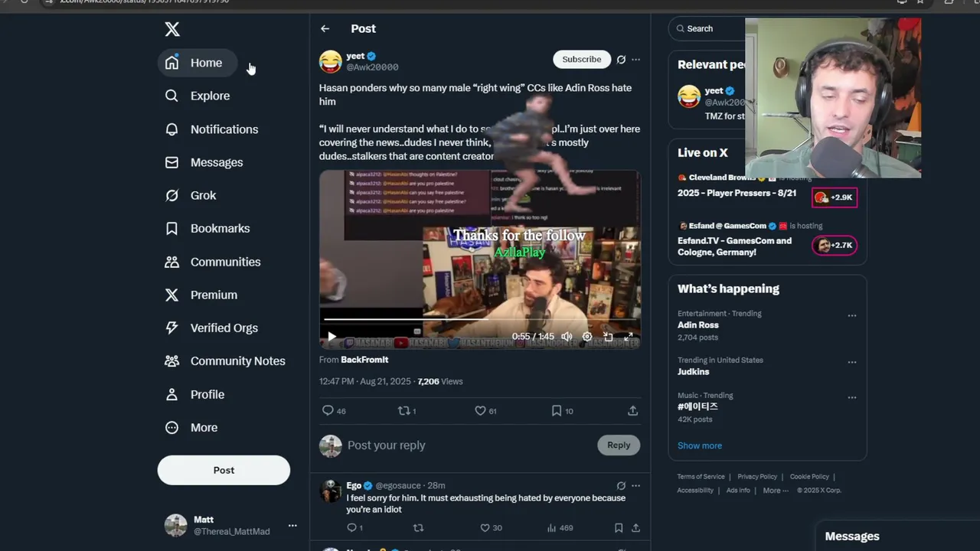Screen dimensions: 980x551
Task: Open the Privacy Policy footer link
Action: [757, 477]
